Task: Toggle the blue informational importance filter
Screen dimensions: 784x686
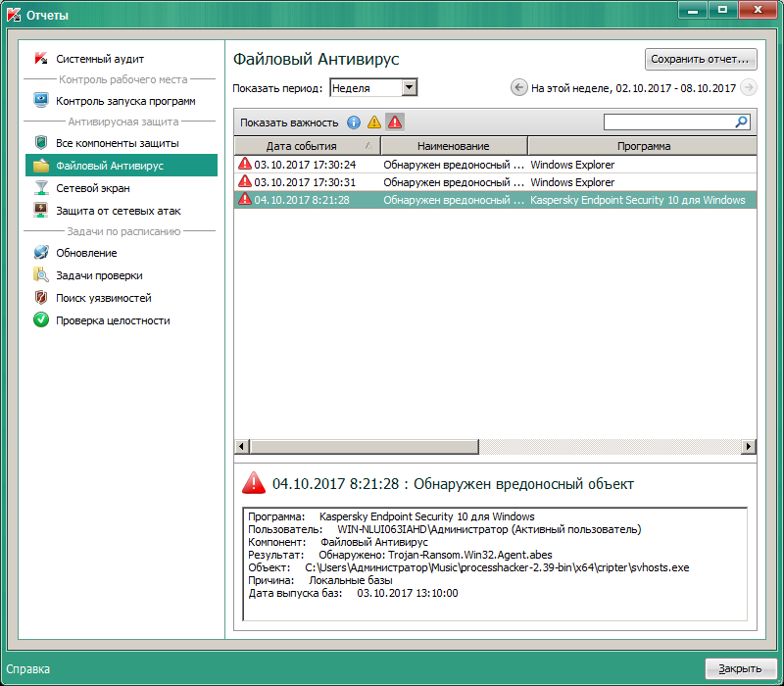Action: click(354, 122)
